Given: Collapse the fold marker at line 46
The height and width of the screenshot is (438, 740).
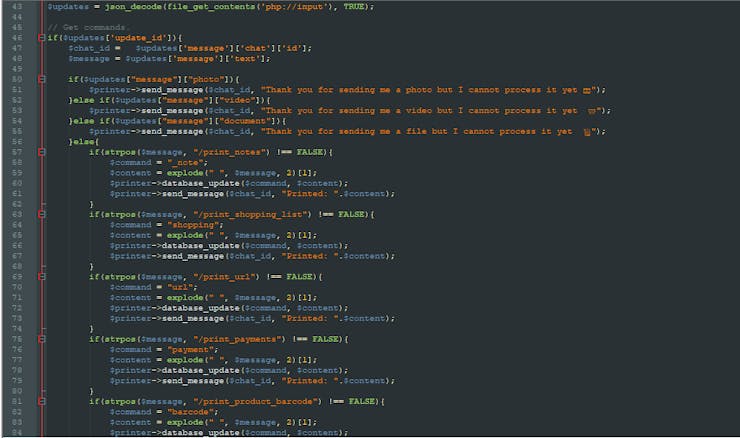Looking at the screenshot, I should point(42,38).
